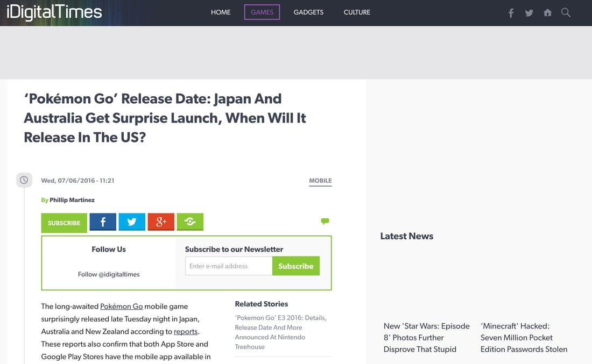592x364 pixels.
Task: Share article on Google Plus
Action: (x=161, y=222)
